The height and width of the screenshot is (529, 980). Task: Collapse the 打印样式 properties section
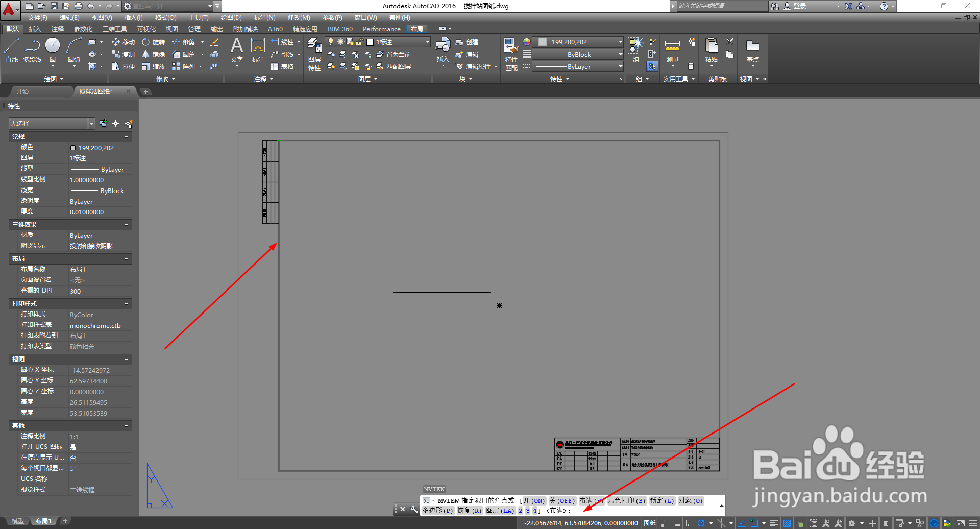[126, 304]
